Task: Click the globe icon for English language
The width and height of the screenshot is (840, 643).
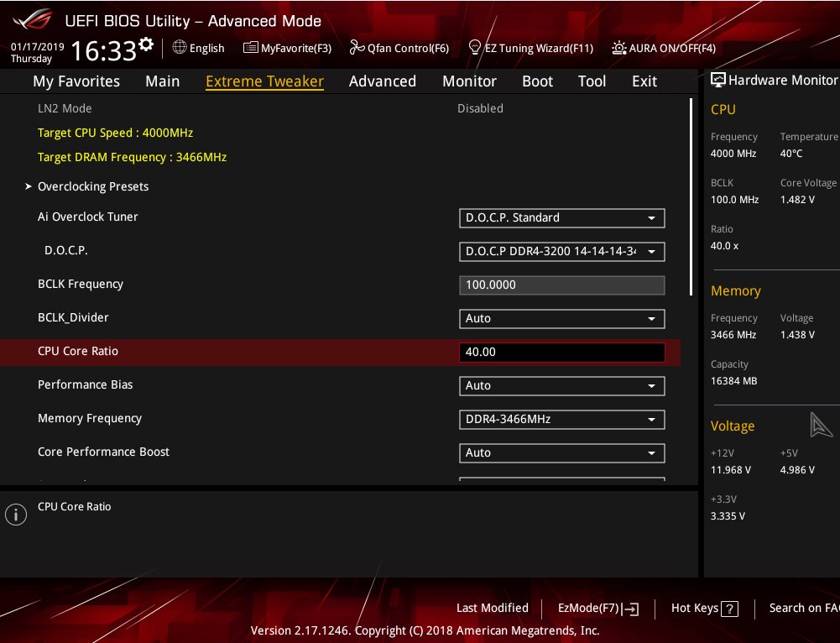Action: pos(180,48)
